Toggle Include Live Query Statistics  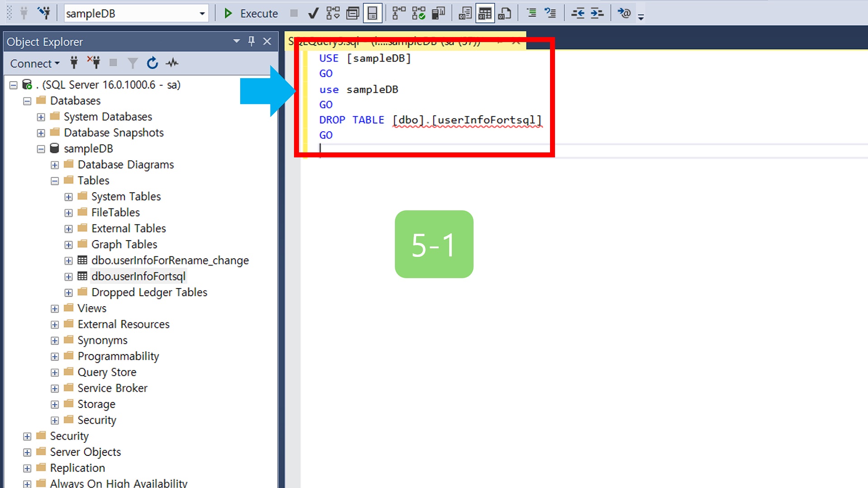coord(418,14)
